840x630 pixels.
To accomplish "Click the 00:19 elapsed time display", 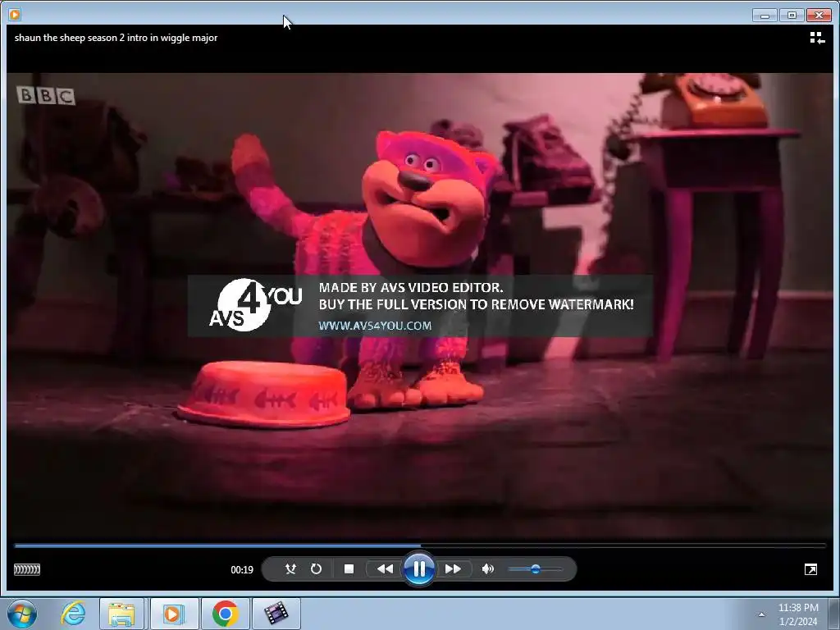I will pyautogui.click(x=242, y=570).
